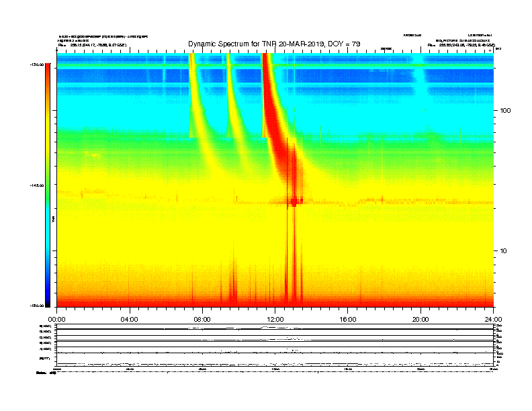Click the "20:00" time axis label

click(420, 320)
